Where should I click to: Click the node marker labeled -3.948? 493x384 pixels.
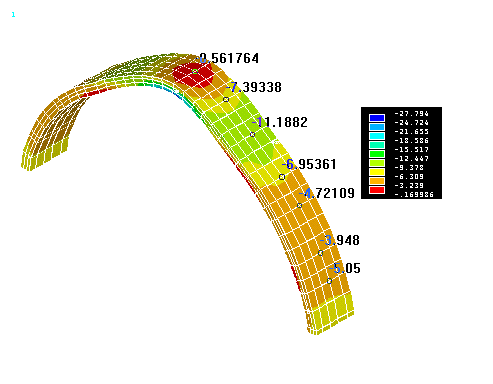pyautogui.click(x=320, y=253)
